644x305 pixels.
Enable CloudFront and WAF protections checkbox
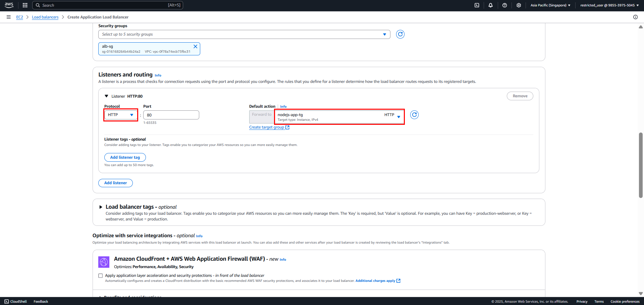[100, 275]
